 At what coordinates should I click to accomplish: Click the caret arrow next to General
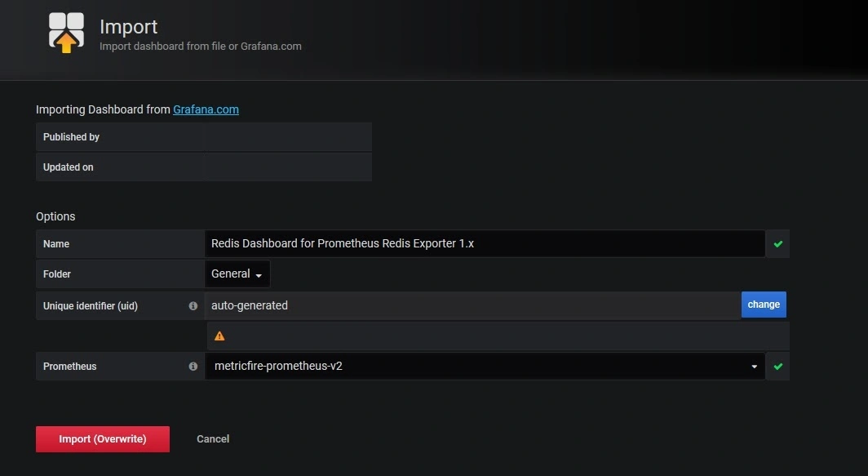[259, 275]
